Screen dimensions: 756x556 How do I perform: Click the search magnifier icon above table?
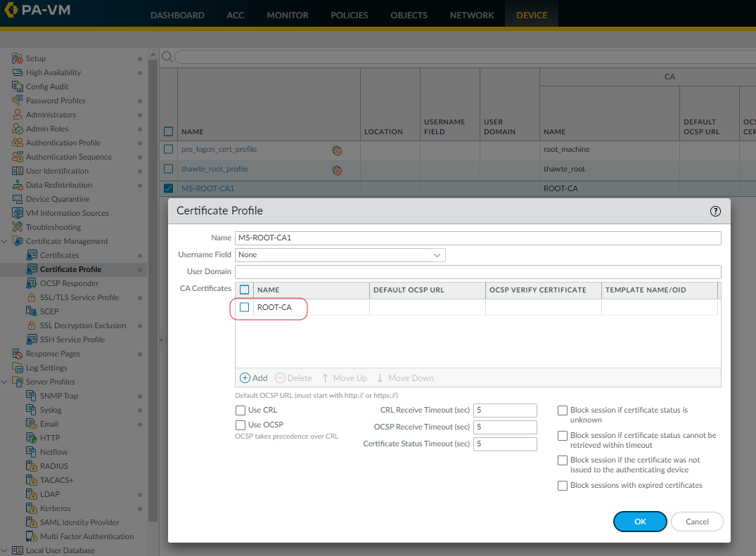pos(167,56)
